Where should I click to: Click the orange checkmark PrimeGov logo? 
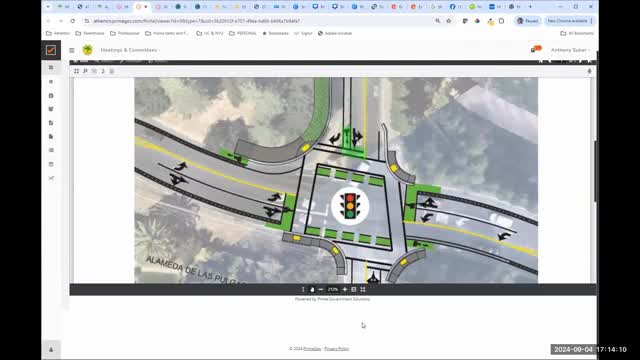point(51,50)
